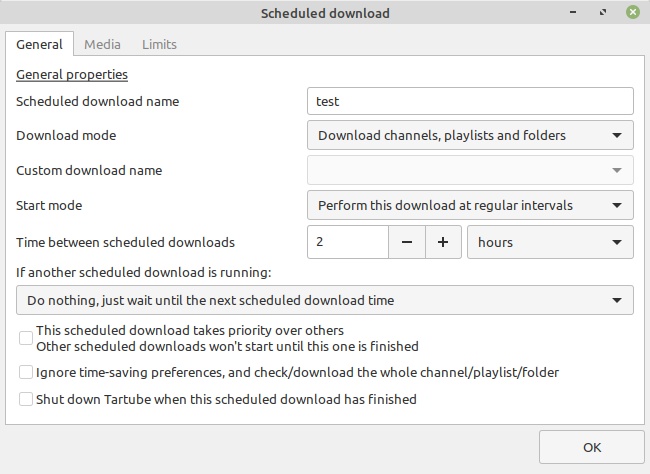Click the time interval number field
Viewport: 650px width, 474px height.
point(348,242)
